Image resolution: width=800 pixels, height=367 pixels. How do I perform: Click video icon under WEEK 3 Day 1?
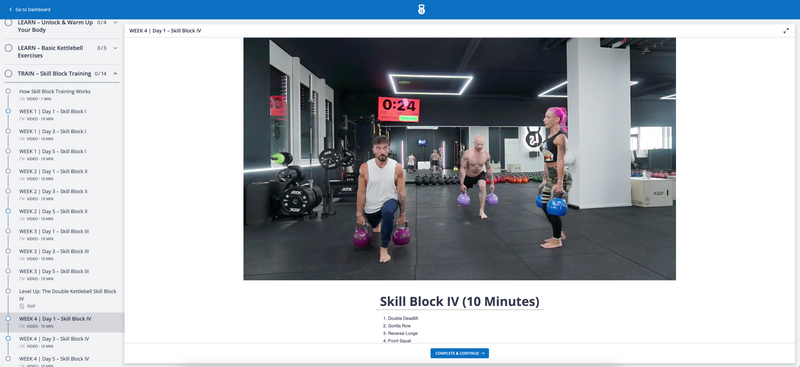point(22,238)
